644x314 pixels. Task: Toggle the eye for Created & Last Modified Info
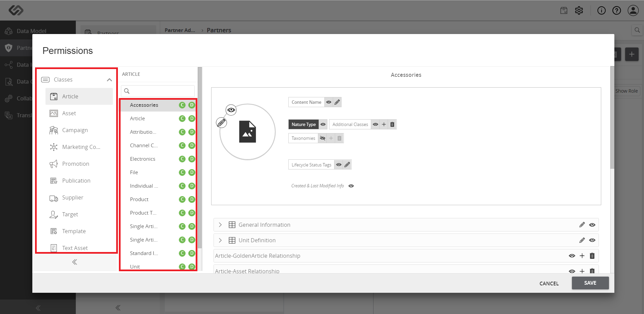(x=351, y=186)
